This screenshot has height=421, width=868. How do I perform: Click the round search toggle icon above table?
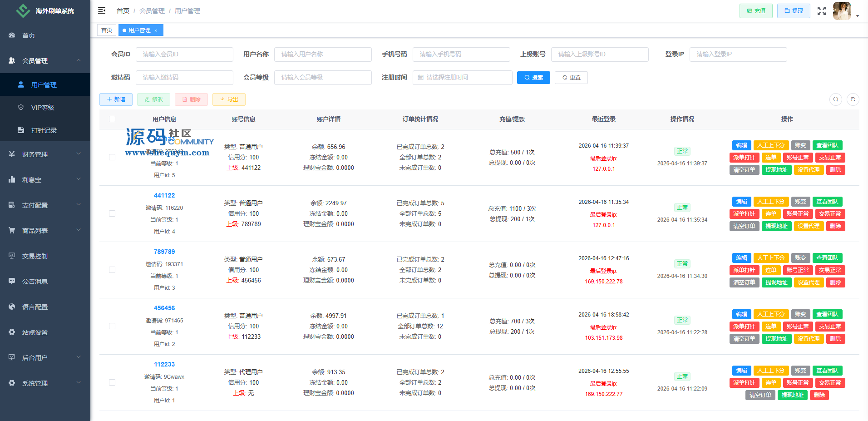point(835,99)
